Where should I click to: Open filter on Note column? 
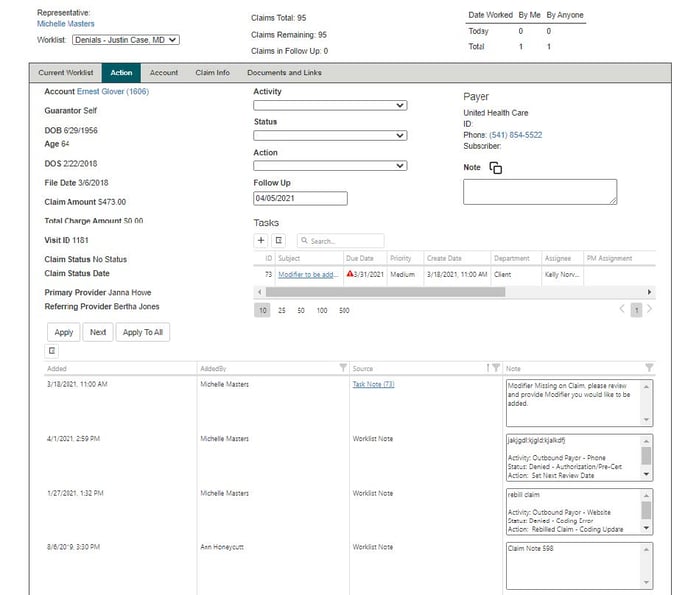tap(649, 369)
